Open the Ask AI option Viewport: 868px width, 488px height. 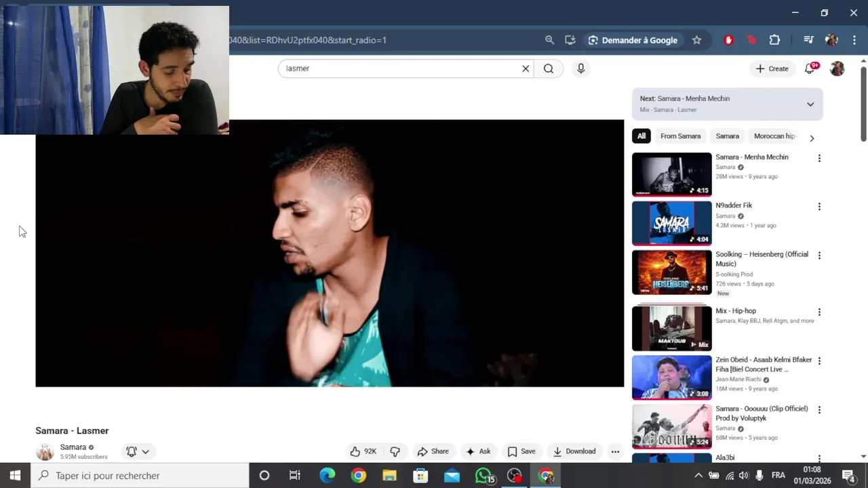pyautogui.click(x=478, y=451)
